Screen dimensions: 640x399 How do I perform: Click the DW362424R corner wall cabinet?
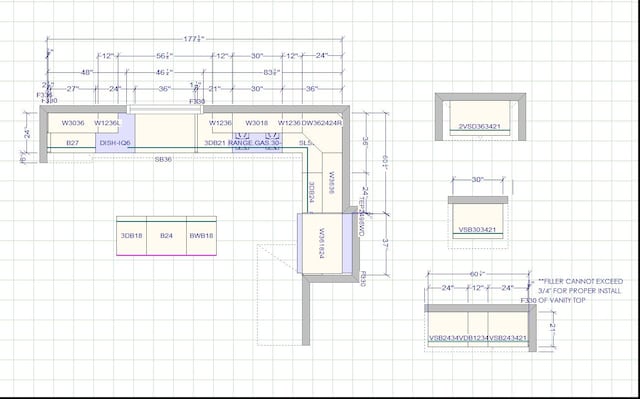(322, 123)
